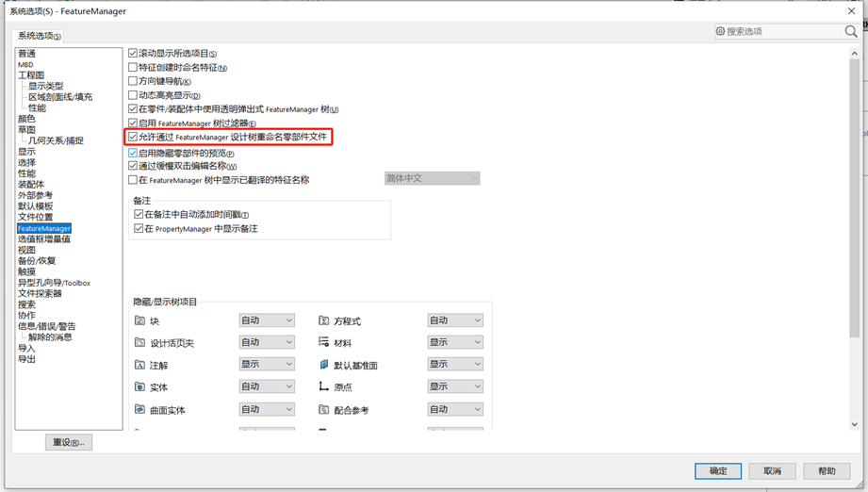Click the 重设 button
Viewport: 868px width, 492px height.
pyautogui.click(x=69, y=442)
